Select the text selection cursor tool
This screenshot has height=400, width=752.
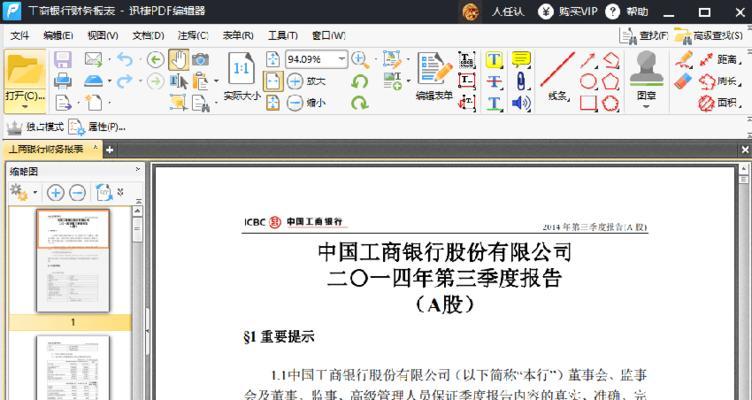(x=178, y=81)
